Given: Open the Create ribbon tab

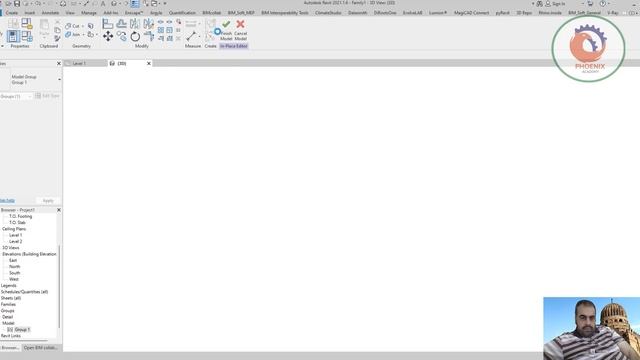Looking at the screenshot, I should pyautogui.click(x=11, y=13).
